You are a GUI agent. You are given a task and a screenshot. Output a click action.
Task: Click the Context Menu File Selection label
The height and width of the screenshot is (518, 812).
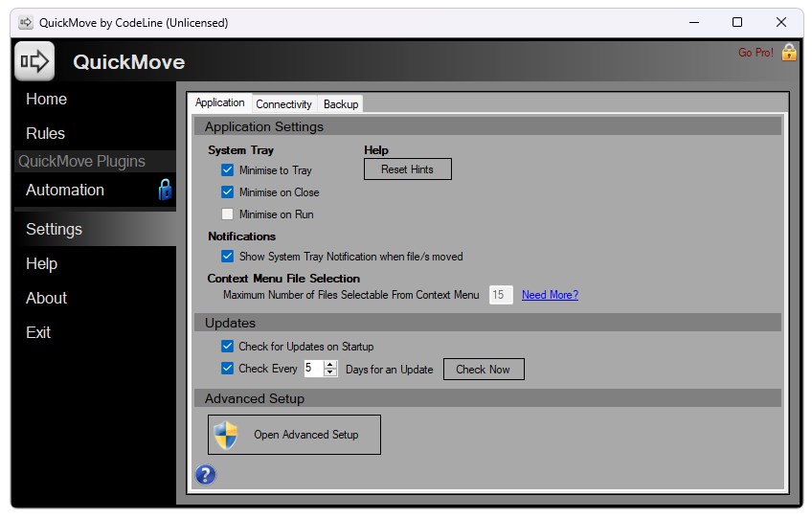(x=283, y=279)
